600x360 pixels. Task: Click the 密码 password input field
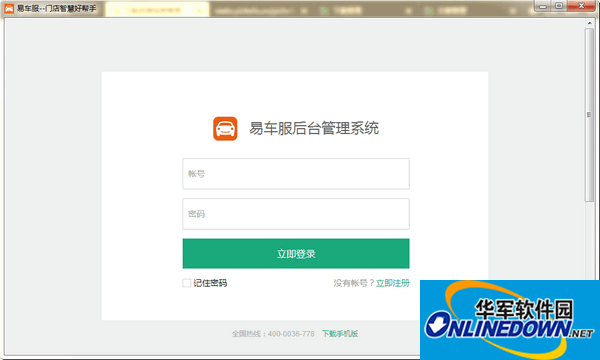296,214
